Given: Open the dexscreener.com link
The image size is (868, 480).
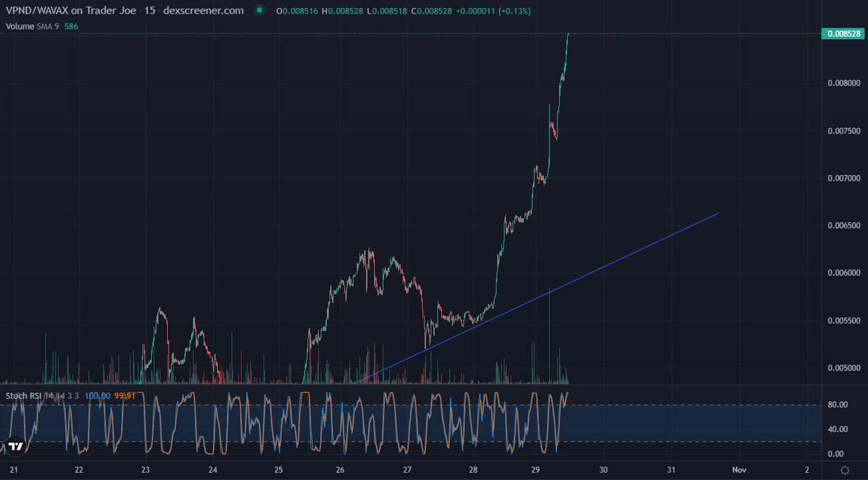Looking at the screenshot, I should pos(203,11).
